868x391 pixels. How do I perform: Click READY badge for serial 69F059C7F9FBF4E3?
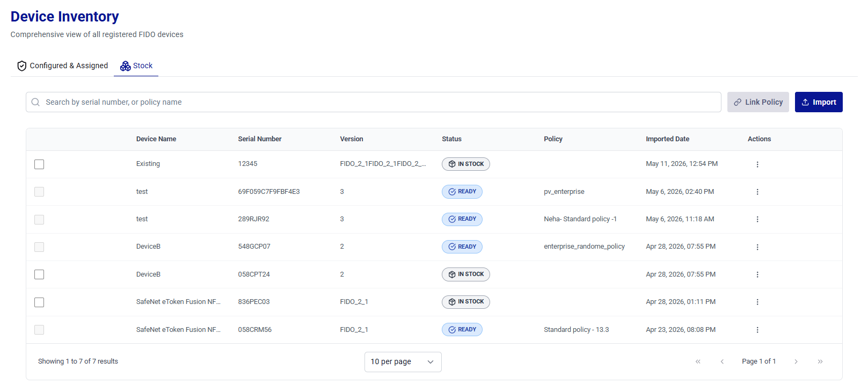coord(462,192)
